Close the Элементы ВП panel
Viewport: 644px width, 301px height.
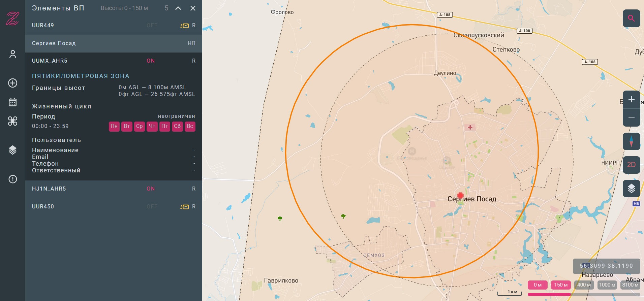(x=193, y=8)
